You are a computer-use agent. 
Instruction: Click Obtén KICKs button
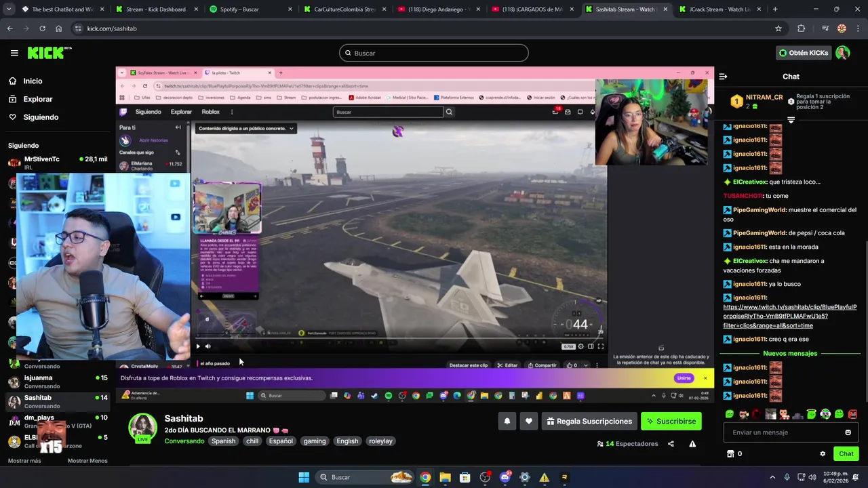(x=804, y=53)
